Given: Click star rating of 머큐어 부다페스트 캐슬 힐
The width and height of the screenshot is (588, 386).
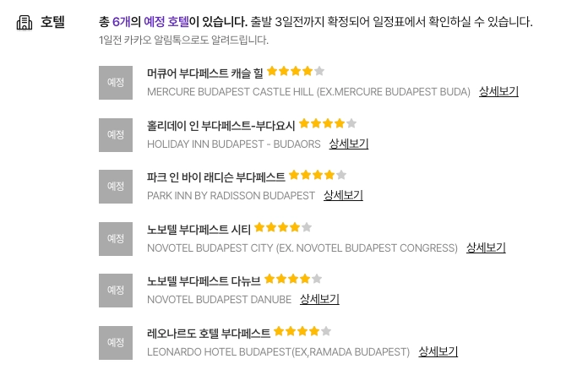Looking at the screenshot, I should [296, 72].
